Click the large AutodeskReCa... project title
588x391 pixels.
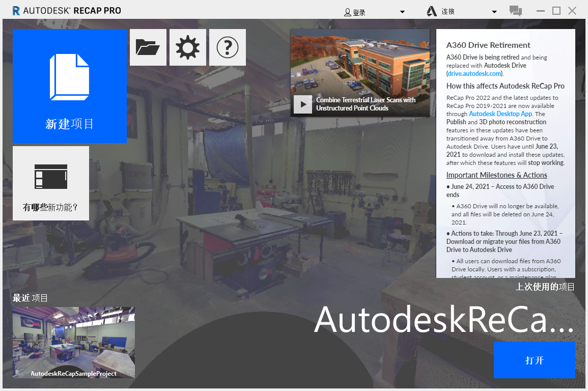(444, 319)
